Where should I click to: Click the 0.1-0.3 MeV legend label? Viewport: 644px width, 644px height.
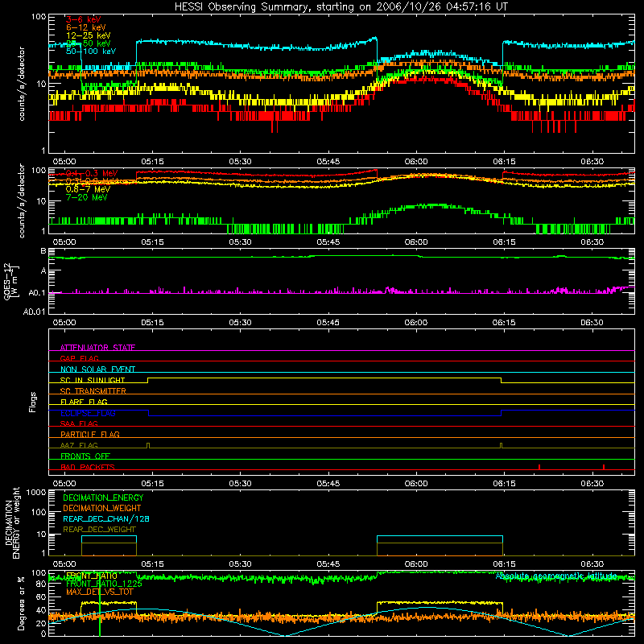92,173
